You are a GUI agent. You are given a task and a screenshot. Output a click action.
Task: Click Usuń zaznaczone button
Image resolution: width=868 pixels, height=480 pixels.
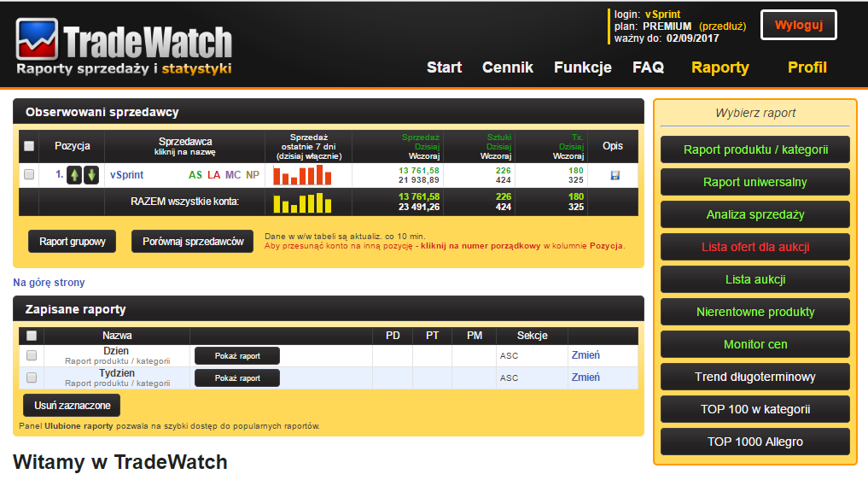click(72, 406)
